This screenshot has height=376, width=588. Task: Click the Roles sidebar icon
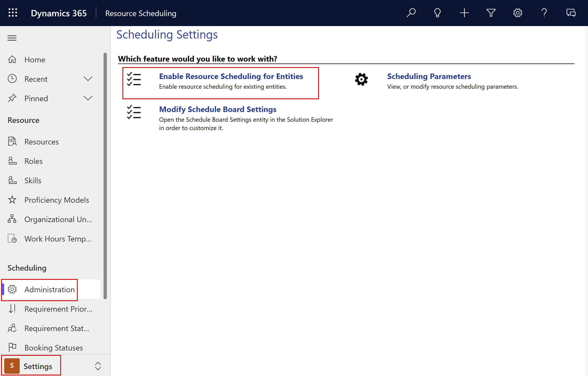click(12, 161)
